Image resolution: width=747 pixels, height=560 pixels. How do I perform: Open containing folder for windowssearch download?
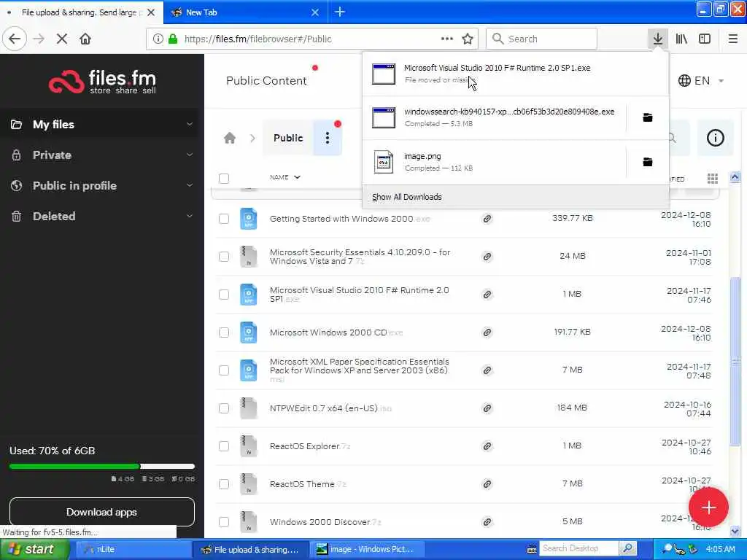(648, 117)
